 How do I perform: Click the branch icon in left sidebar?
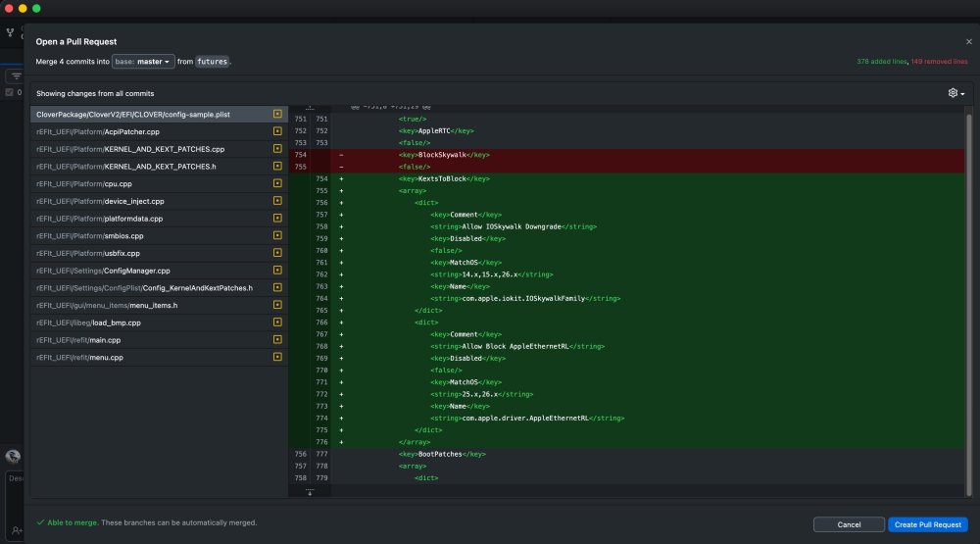coord(10,32)
